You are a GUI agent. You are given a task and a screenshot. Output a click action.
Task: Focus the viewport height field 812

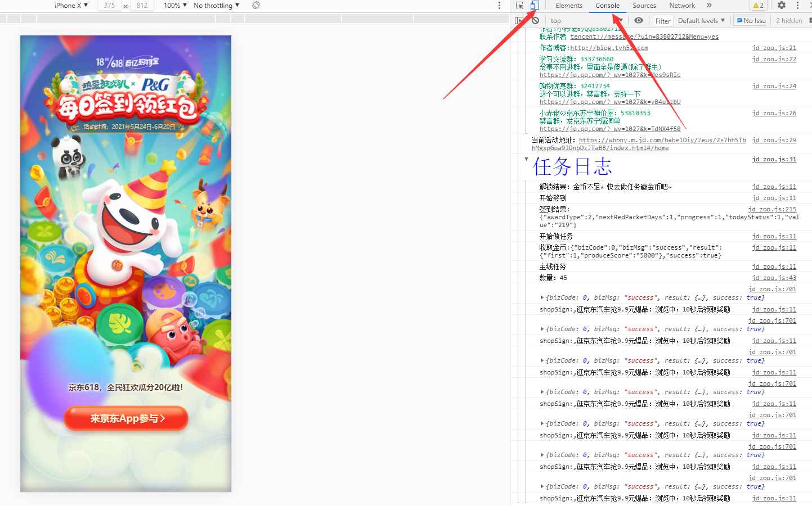[142, 6]
